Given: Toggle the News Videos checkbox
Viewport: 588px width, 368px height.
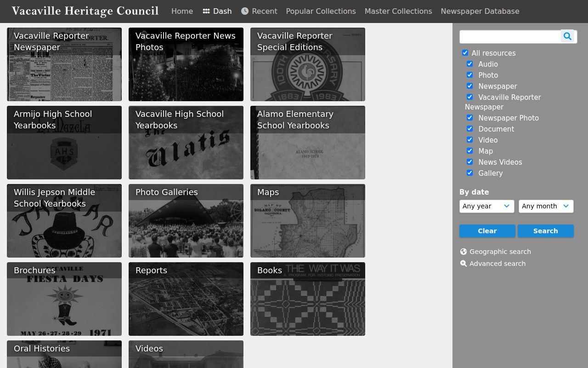Looking at the screenshot, I should coord(469,162).
